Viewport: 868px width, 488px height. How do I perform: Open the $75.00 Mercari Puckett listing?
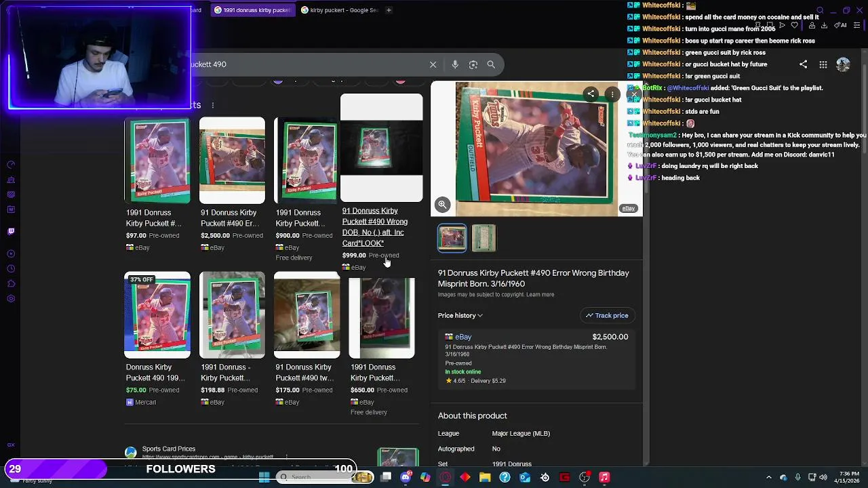pyautogui.click(x=157, y=339)
